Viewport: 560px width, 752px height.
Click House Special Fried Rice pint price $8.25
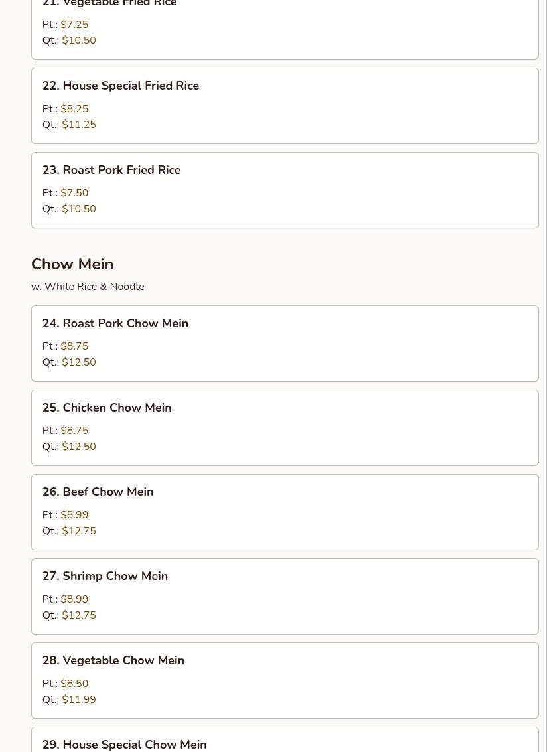click(x=74, y=109)
